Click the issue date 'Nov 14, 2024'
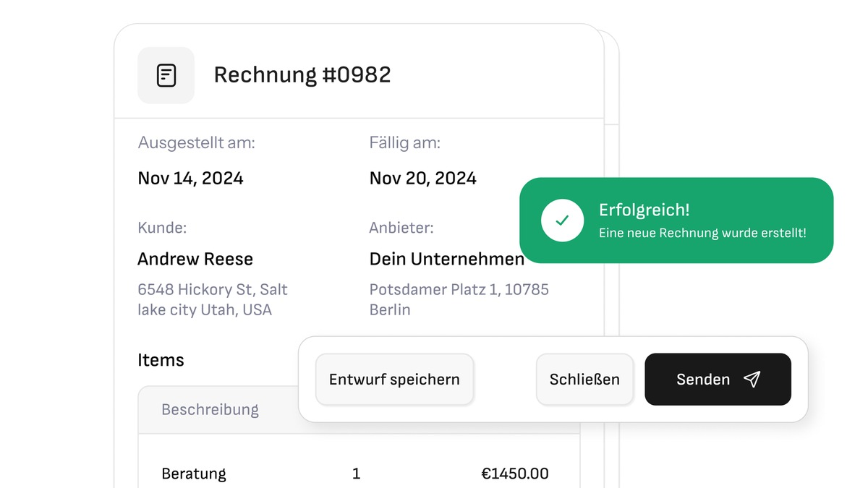This screenshot has width=868, height=488. coord(190,178)
